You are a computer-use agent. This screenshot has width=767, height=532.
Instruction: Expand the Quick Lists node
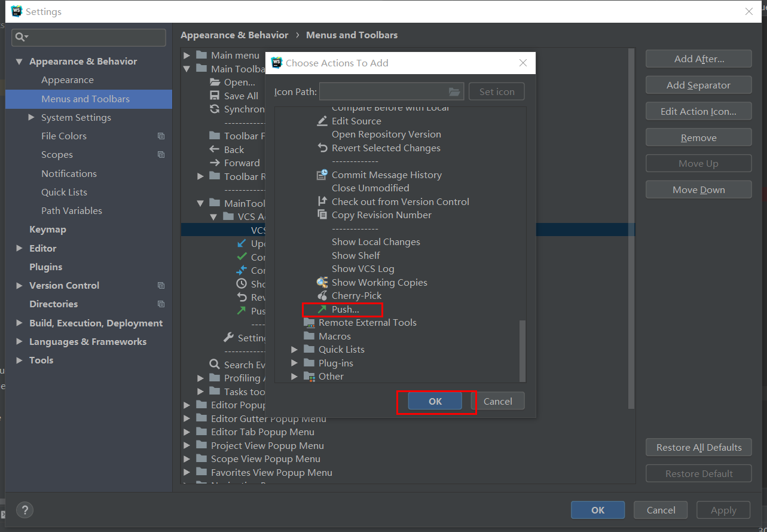point(294,349)
